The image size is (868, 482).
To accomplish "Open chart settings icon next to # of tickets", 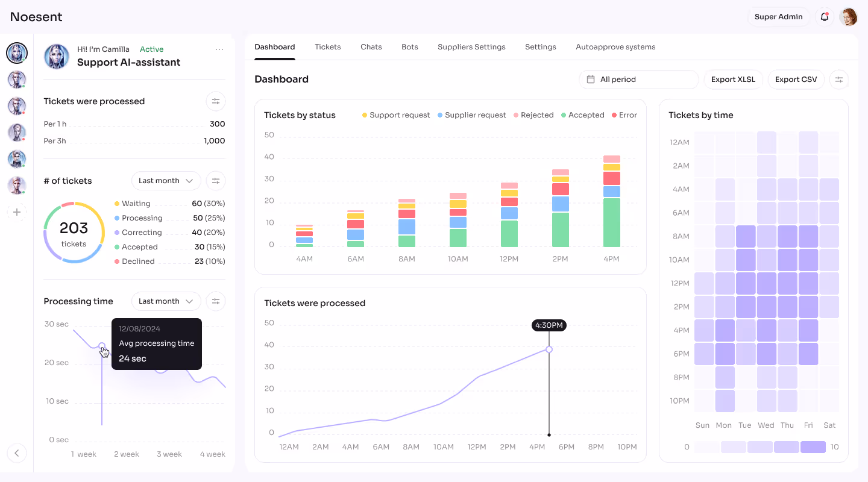I will pyautogui.click(x=215, y=180).
